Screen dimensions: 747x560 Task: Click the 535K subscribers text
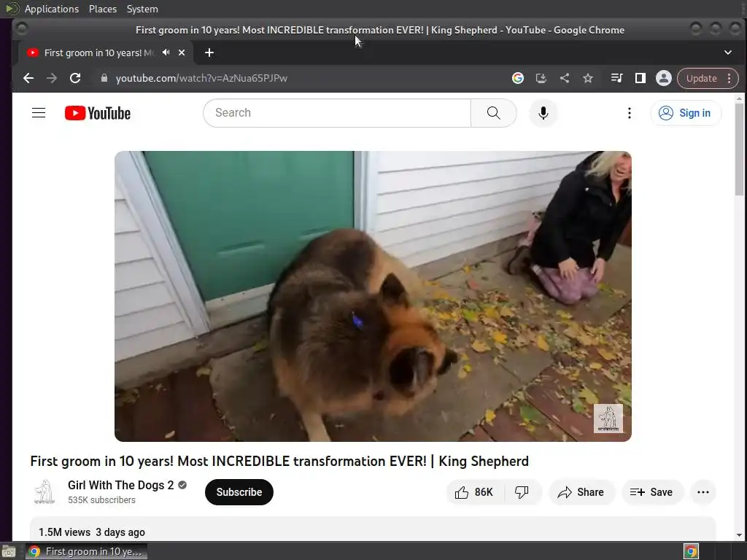click(x=101, y=500)
